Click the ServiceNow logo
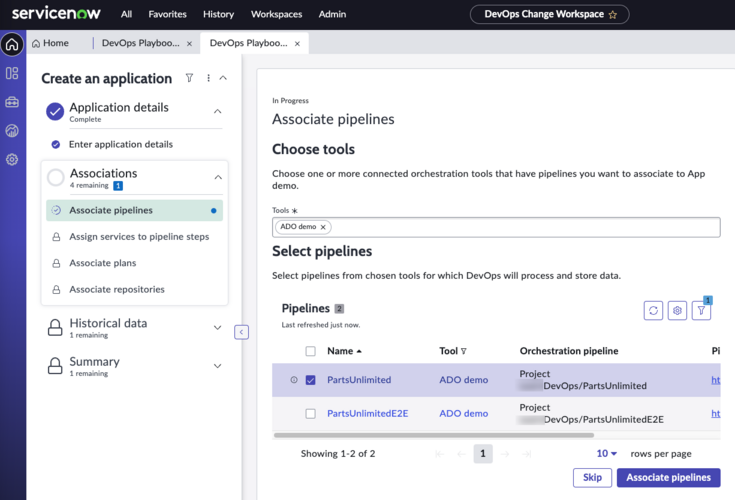 (x=56, y=14)
